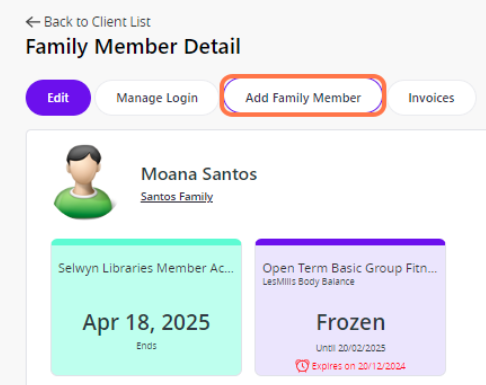
Task: Click Moana Santos profile avatar
Action: (x=83, y=182)
